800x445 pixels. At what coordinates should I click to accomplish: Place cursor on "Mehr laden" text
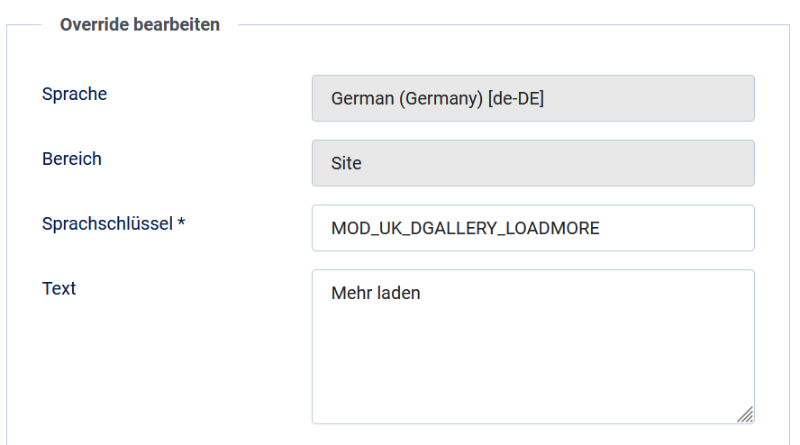click(375, 294)
